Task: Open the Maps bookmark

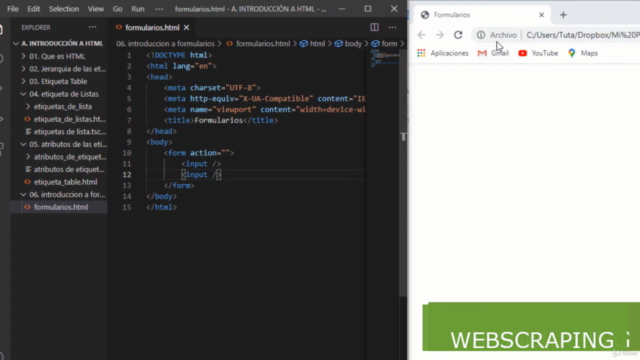Action: [x=582, y=53]
